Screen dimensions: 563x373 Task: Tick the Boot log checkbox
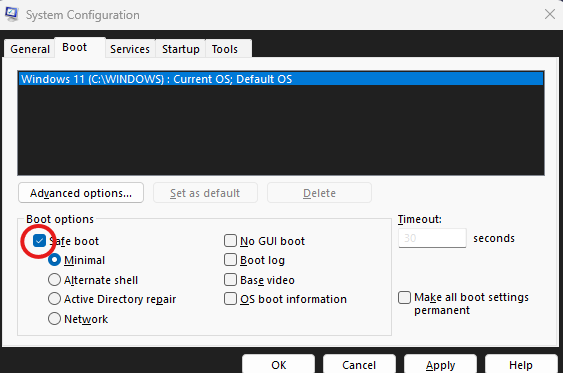[230, 260]
